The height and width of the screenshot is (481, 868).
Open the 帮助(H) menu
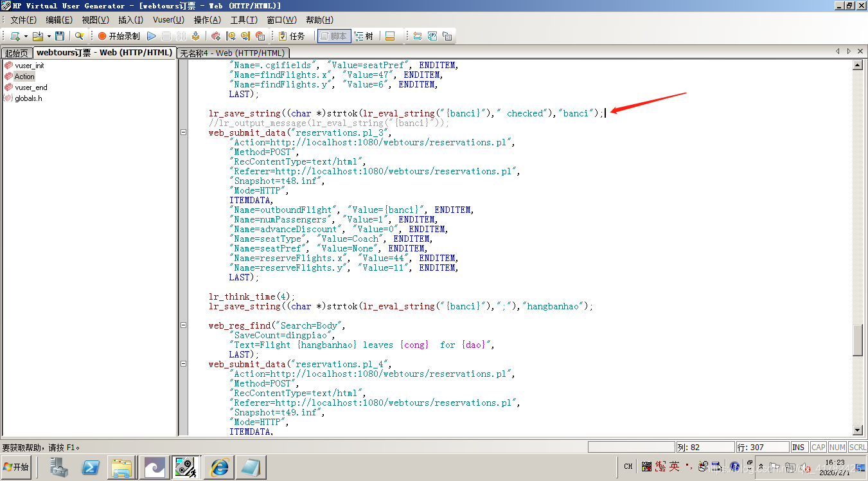(x=319, y=20)
